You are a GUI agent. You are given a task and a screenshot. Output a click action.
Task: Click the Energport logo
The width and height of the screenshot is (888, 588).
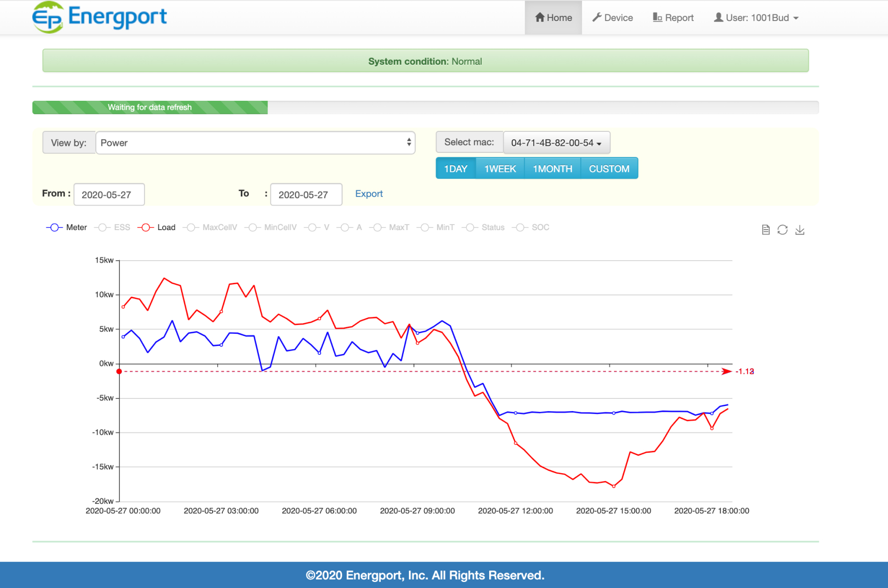pyautogui.click(x=99, y=17)
